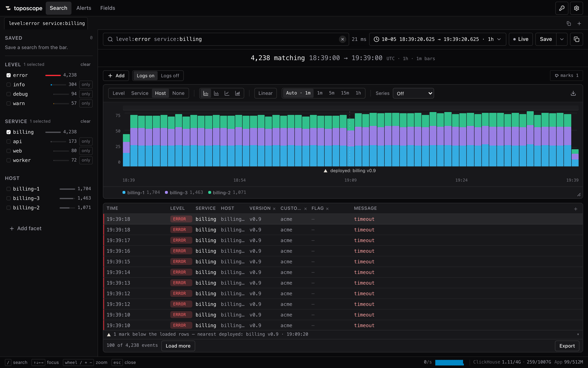The image size is (588, 368).
Task: Check the info level checkbox
Action: (x=9, y=85)
